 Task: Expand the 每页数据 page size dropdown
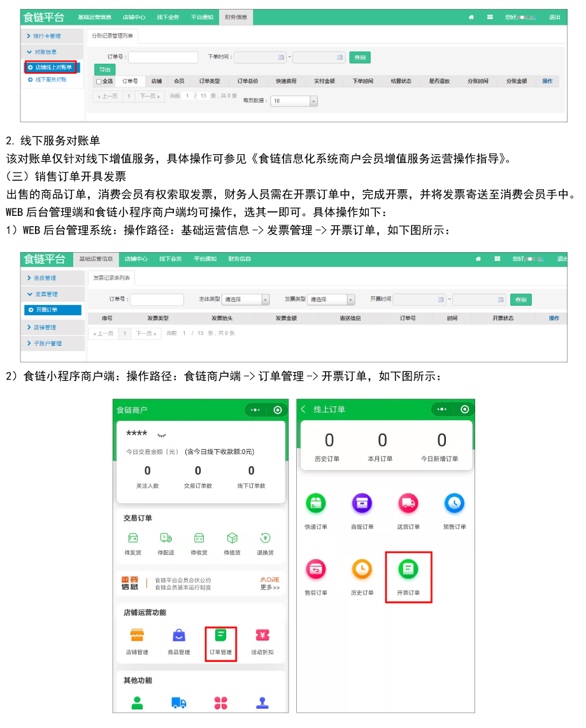pos(294,101)
